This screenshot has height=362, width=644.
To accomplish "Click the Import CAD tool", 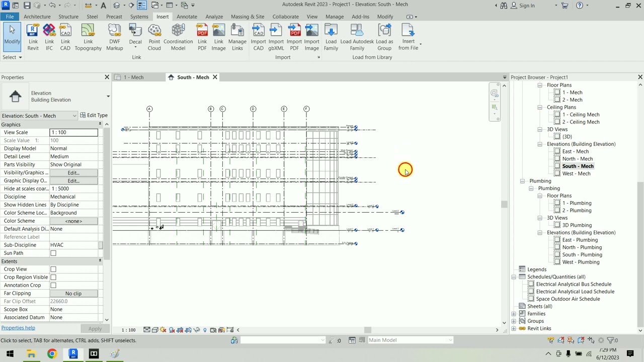I will point(258,37).
